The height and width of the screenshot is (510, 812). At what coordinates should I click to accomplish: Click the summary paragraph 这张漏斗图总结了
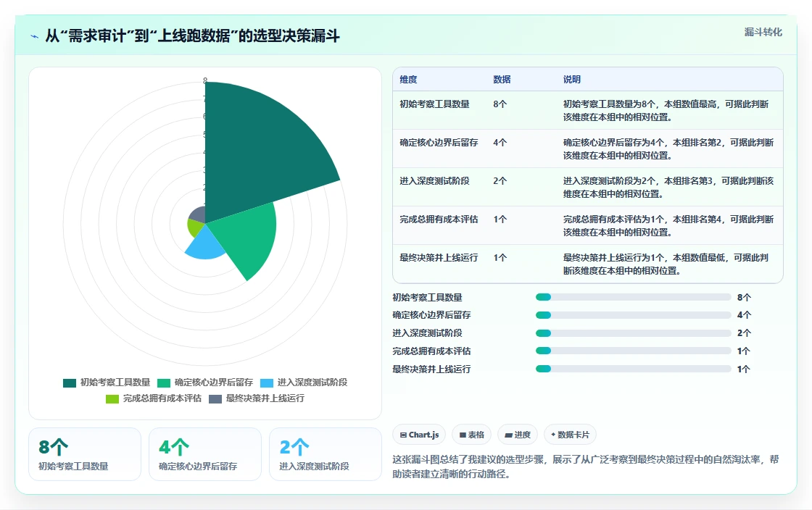[585, 467]
